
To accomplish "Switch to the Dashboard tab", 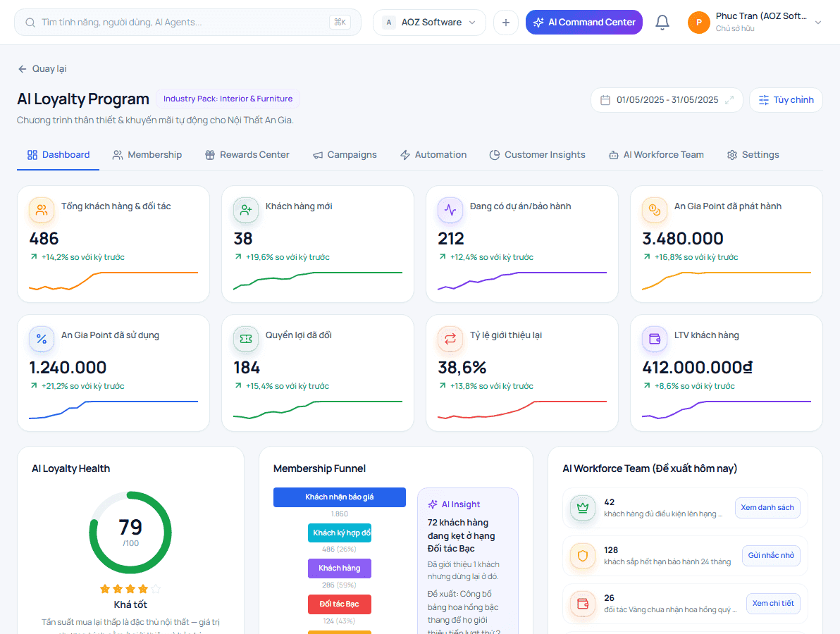I will [x=58, y=155].
